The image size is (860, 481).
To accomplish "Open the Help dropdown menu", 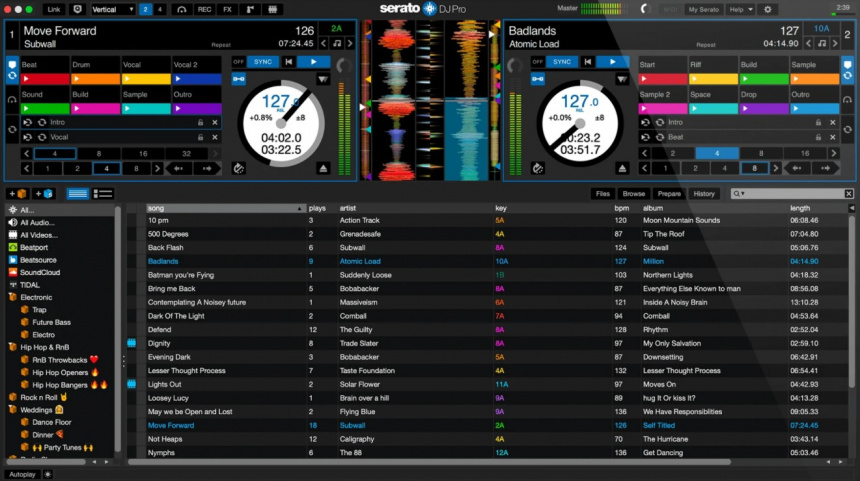I will (x=741, y=9).
